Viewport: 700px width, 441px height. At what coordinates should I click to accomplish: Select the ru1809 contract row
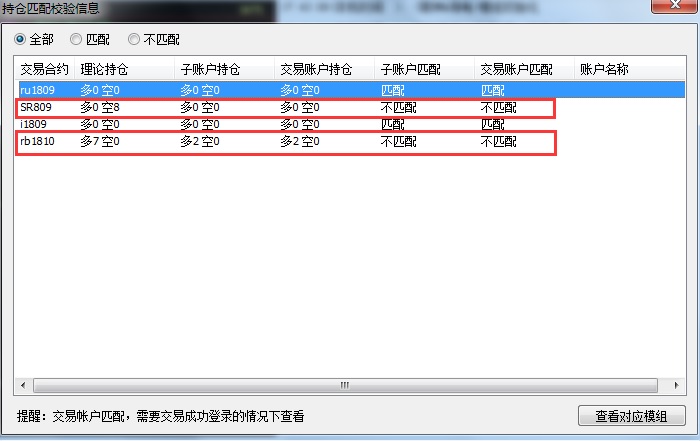[x=352, y=90]
